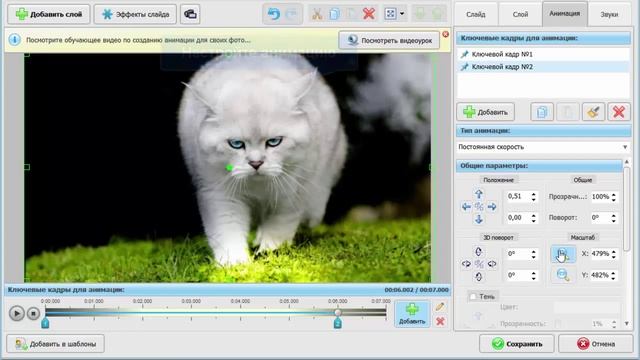
Task: Select Ключевой кадр №2 in the list
Action: (543, 67)
